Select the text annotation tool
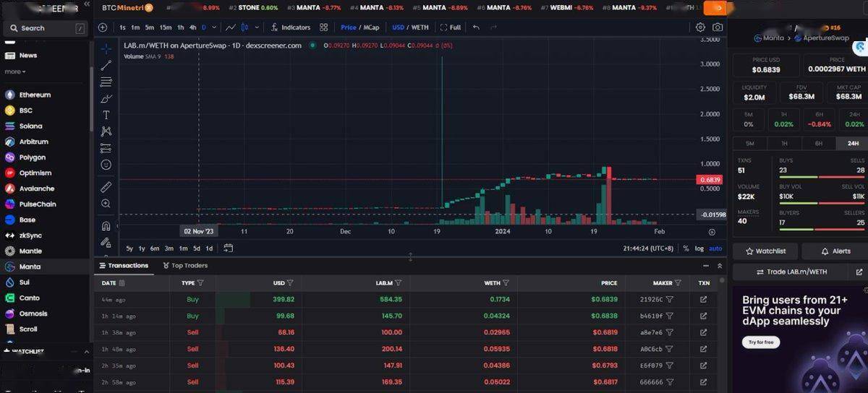868x393 pixels. click(106, 115)
